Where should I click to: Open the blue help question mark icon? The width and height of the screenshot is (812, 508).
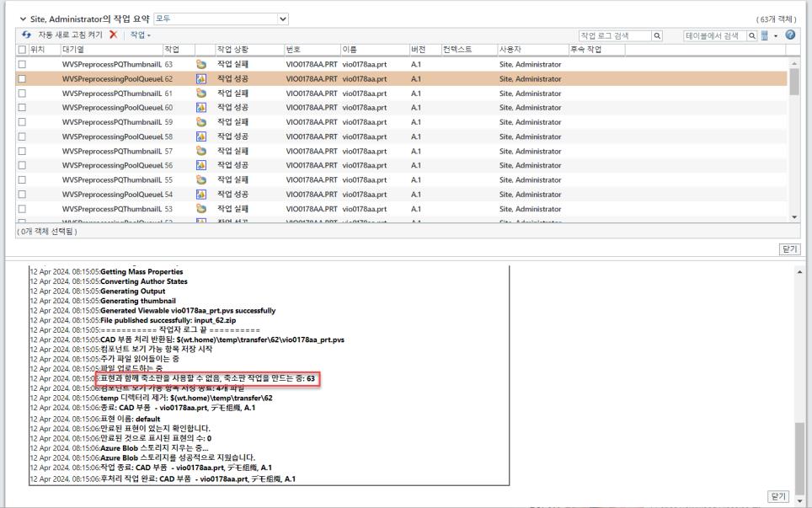click(790, 35)
